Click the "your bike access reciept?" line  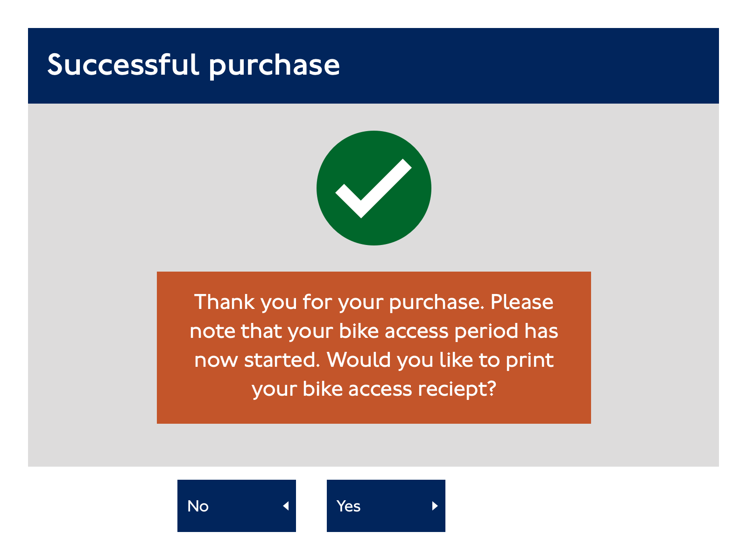point(374,389)
